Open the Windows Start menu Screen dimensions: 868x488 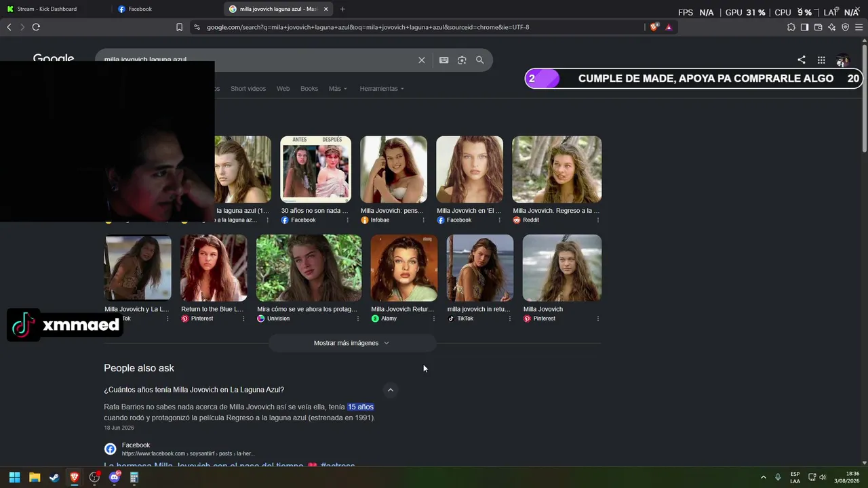click(x=15, y=477)
